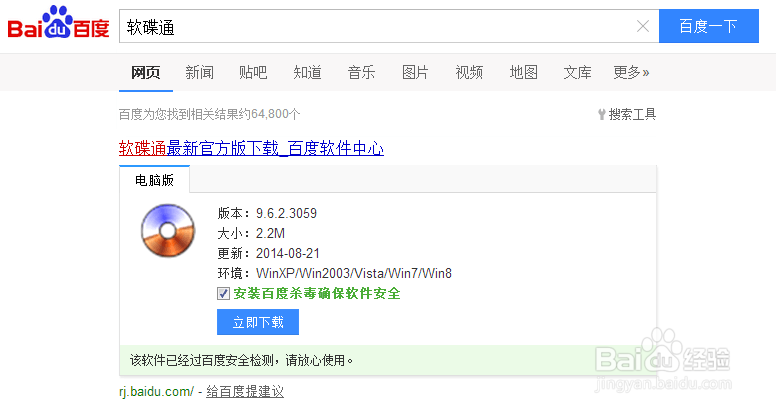This screenshot has width=776, height=411.
Task: Click the Baidu logo
Action: pyautogui.click(x=58, y=22)
